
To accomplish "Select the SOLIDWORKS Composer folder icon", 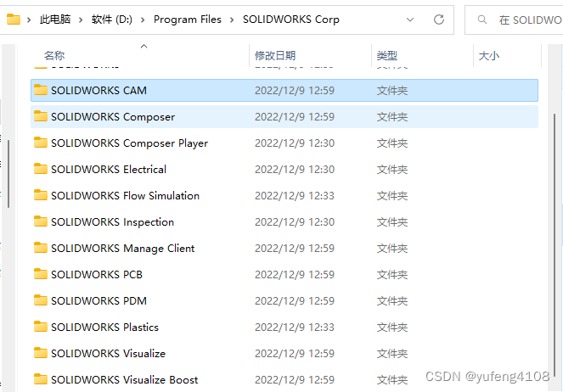I will [x=41, y=116].
